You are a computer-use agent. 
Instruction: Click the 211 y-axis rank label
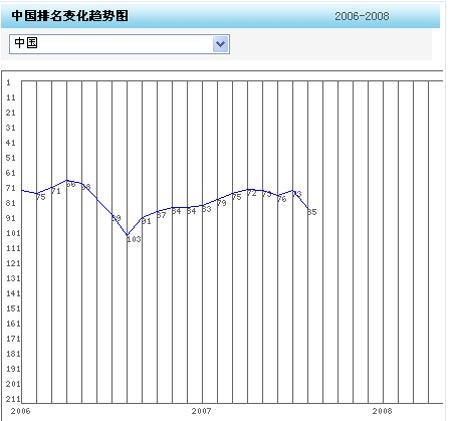[x=13, y=399]
